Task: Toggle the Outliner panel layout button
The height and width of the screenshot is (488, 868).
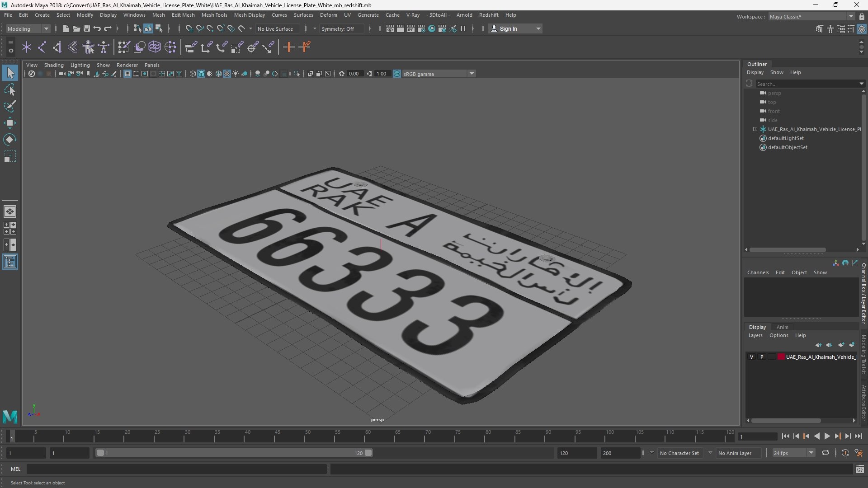Action: (10, 262)
